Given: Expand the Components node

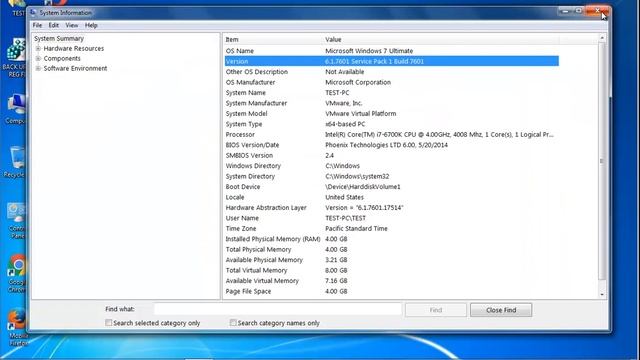Looking at the screenshot, I should (x=38, y=58).
